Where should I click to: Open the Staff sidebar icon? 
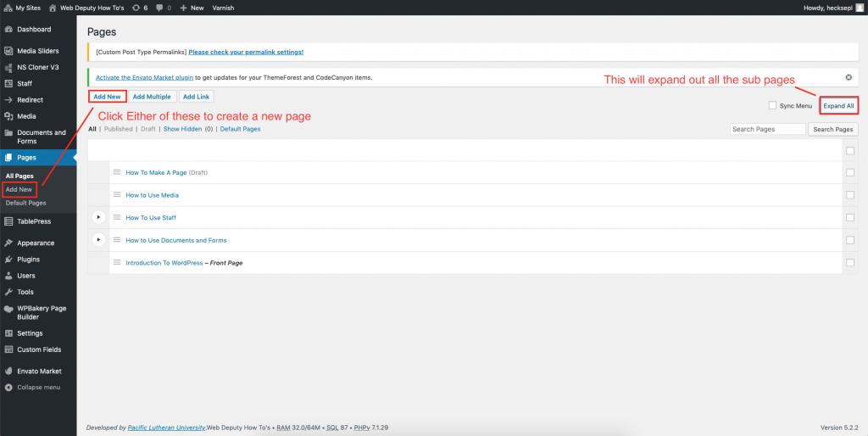coord(8,84)
